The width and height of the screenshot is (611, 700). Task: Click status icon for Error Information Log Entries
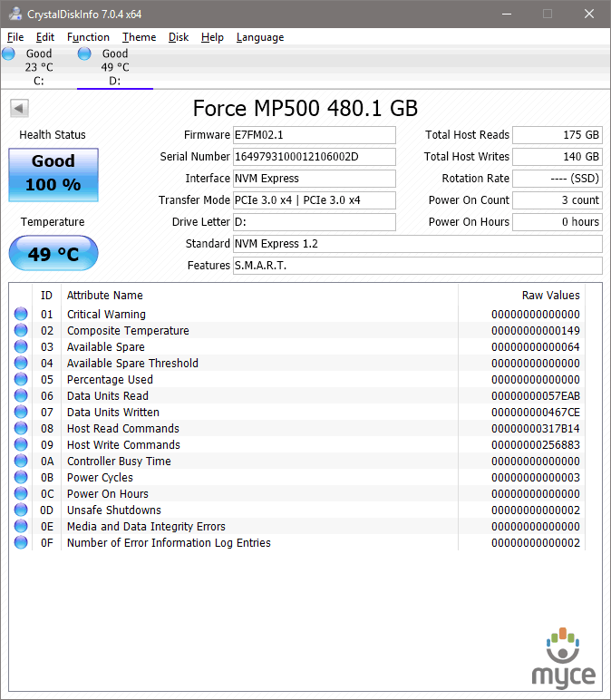click(21, 542)
